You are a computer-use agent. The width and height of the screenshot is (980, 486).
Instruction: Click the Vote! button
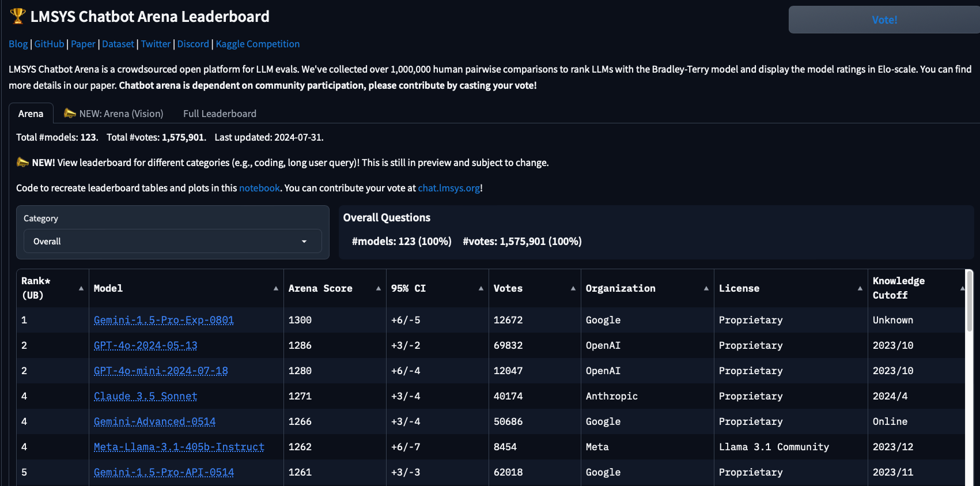(884, 20)
